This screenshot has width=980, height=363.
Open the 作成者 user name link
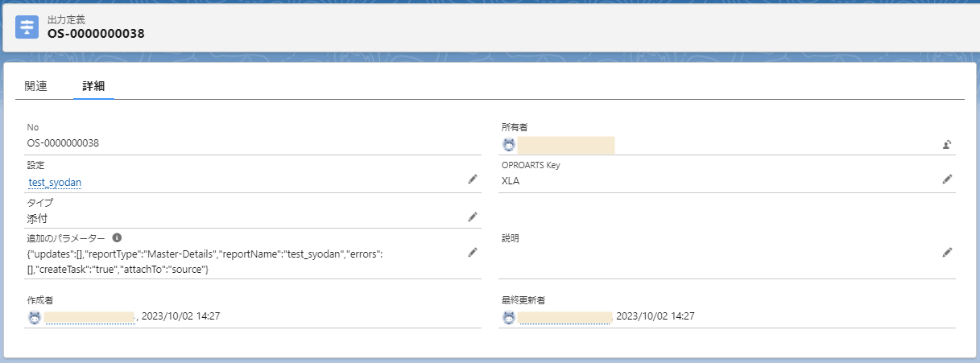pyautogui.click(x=89, y=317)
